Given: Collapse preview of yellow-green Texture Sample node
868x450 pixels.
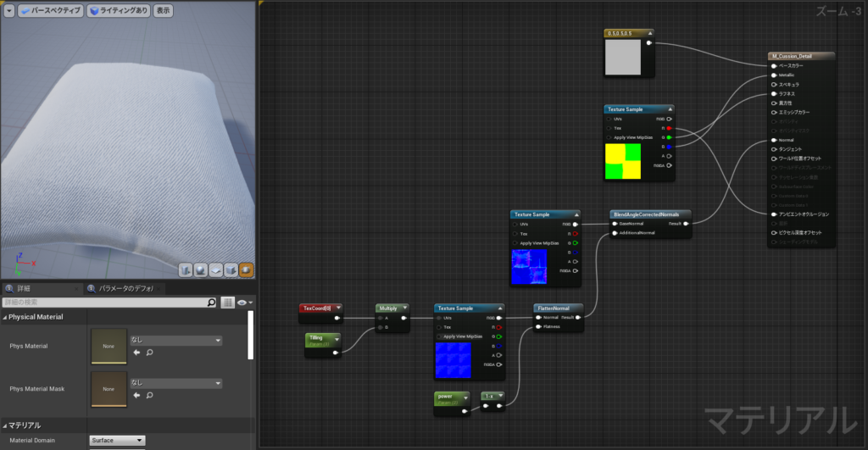Looking at the screenshot, I should tap(670, 109).
